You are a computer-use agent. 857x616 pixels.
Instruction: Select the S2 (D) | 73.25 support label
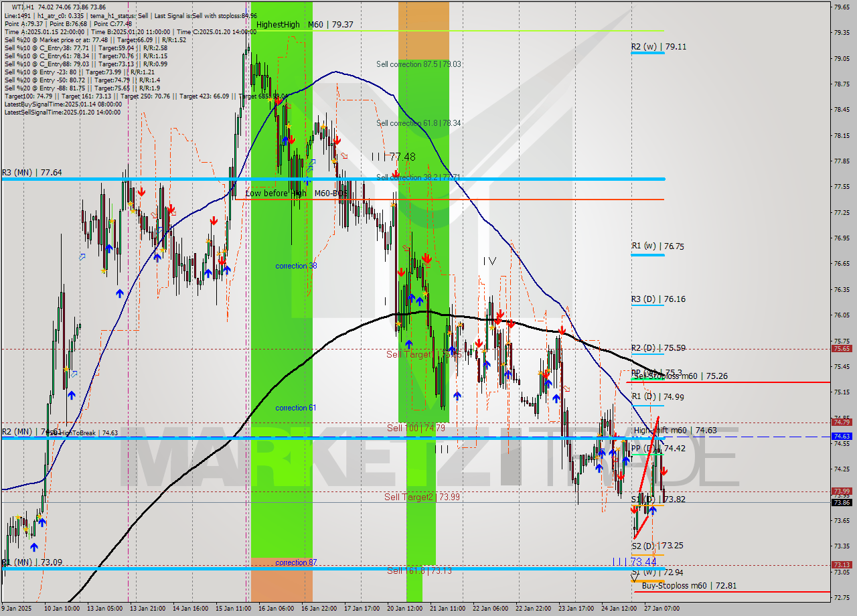[x=657, y=546]
